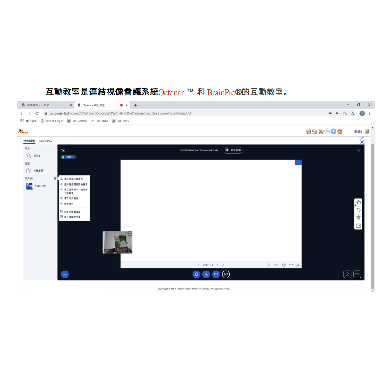Toggle the recording button in meeting title bar
The height and width of the screenshot is (380, 380).
(x=233, y=150)
